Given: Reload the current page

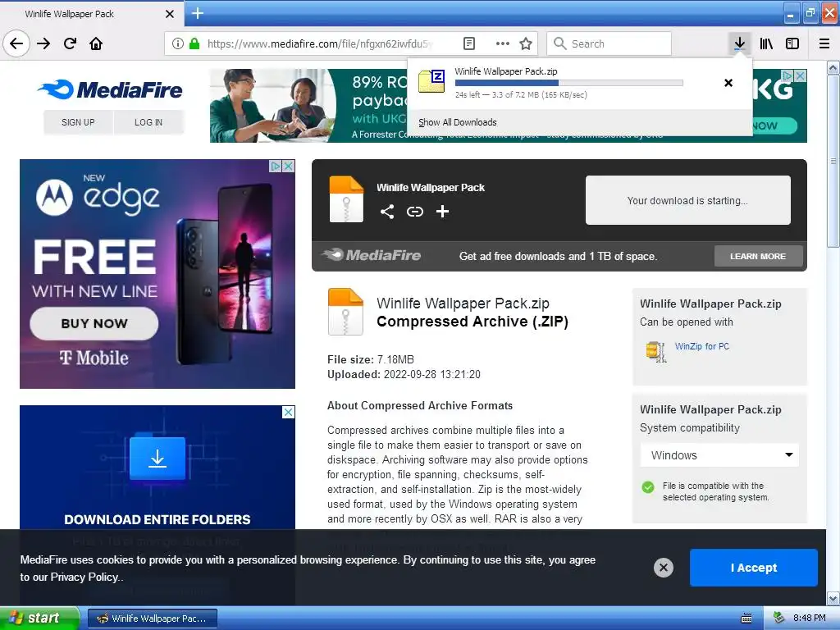Looking at the screenshot, I should coord(71,43).
